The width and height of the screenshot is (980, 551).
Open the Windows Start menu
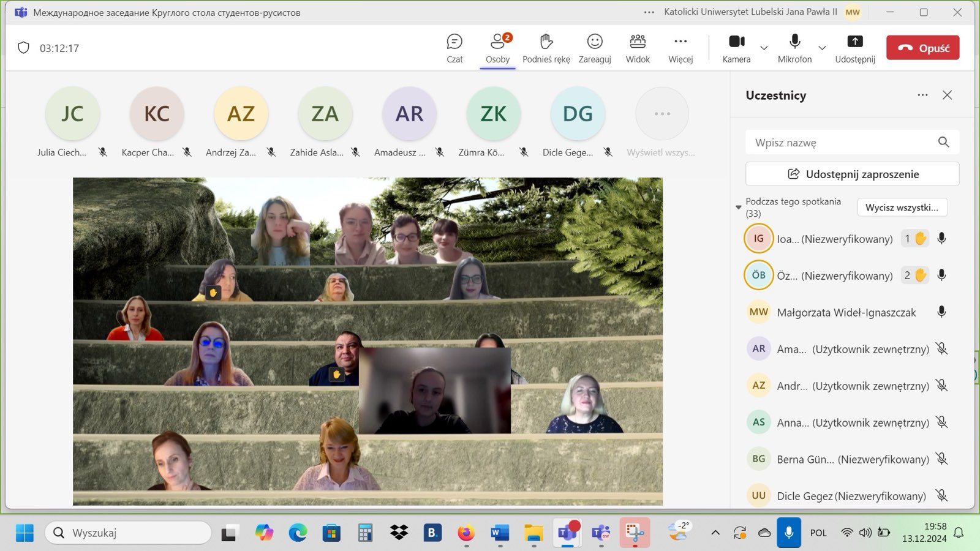[x=24, y=533]
